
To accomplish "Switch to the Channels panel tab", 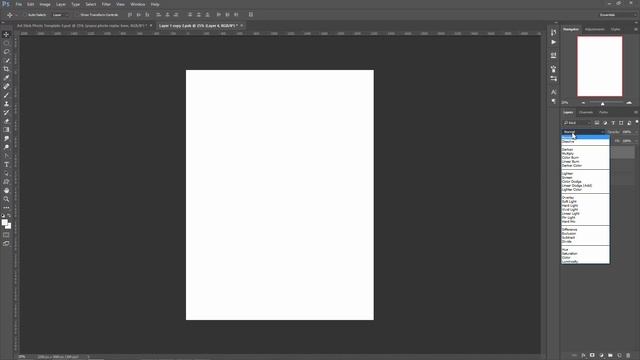I will [586, 112].
